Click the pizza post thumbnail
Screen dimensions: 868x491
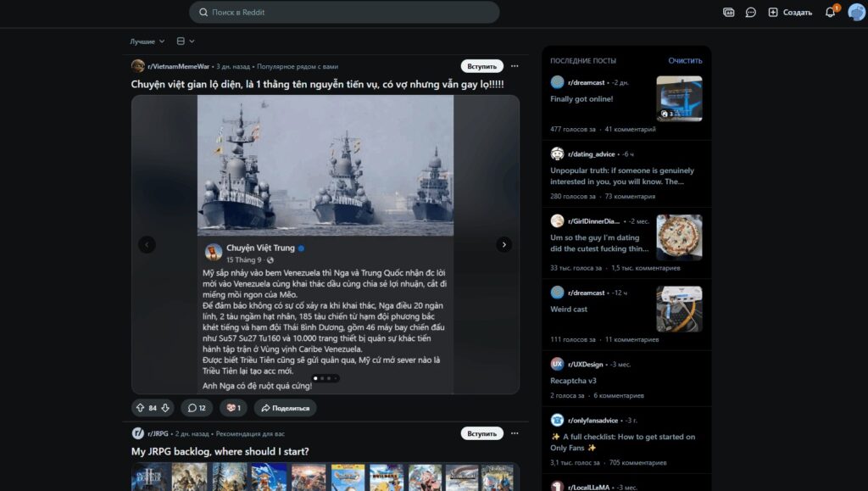click(679, 237)
